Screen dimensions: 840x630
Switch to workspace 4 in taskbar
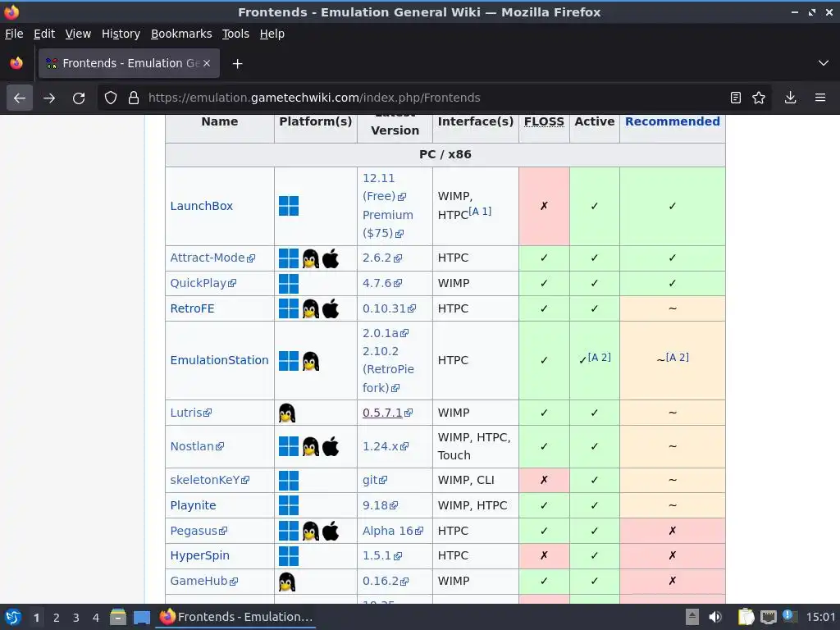click(x=95, y=618)
